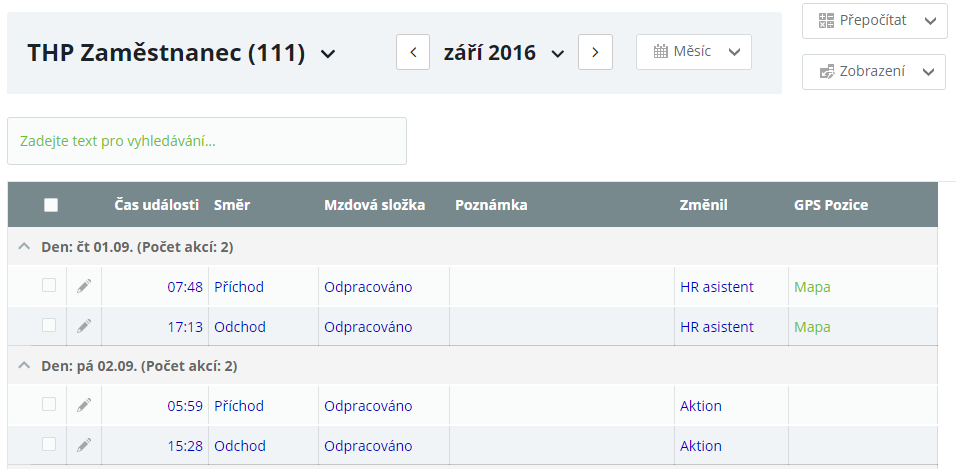Screen dimensions: 956x469
Task: Toggle select-all checkbox in table header
Action: pyautogui.click(x=51, y=206)
